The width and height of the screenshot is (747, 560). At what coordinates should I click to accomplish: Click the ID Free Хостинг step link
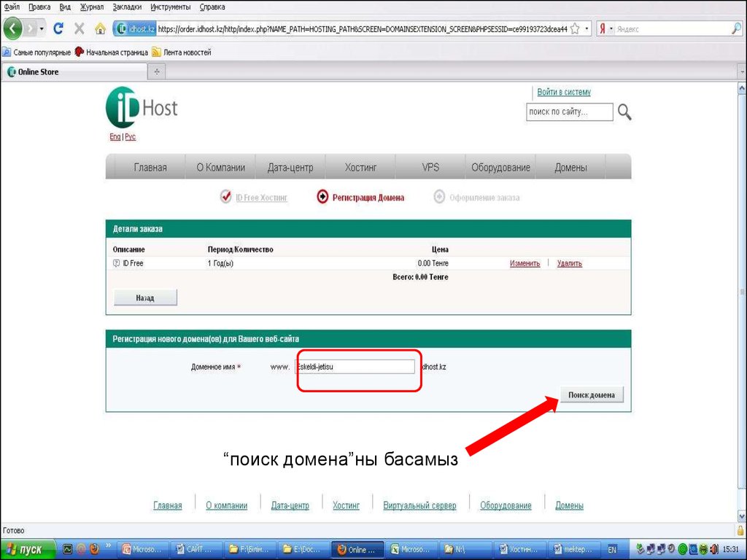click(261, 198)
